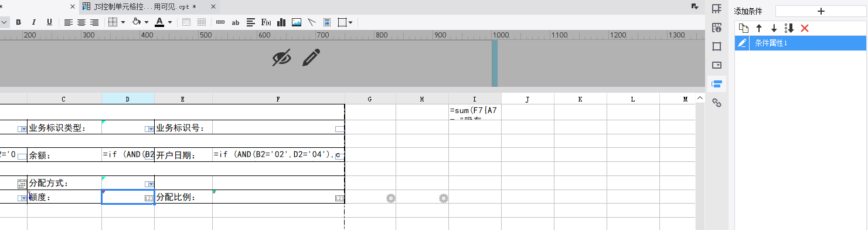This screenshot has width=868, height=230.
Task: Click the unmerge cells grid icon
Action: [x=202, y=22]
